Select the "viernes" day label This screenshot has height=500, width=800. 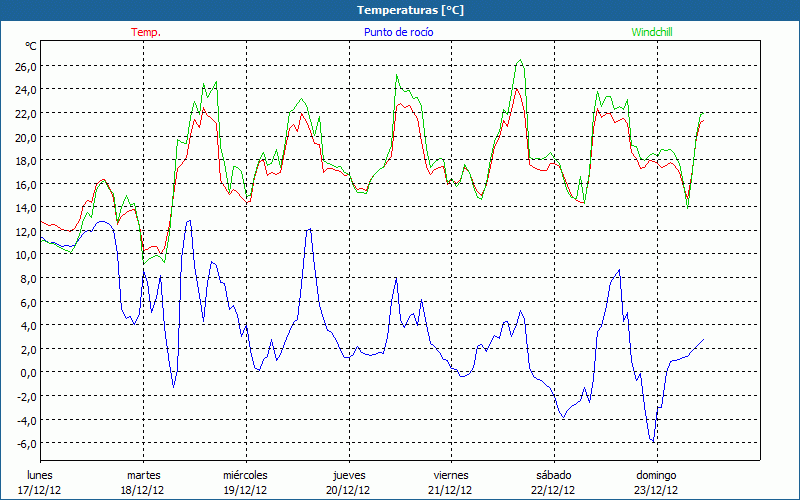451,475
